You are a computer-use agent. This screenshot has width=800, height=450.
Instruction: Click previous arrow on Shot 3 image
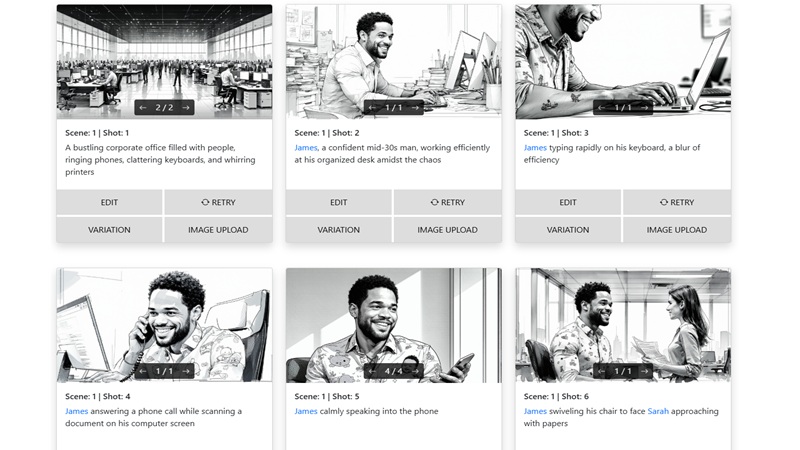tap(602, 108)
